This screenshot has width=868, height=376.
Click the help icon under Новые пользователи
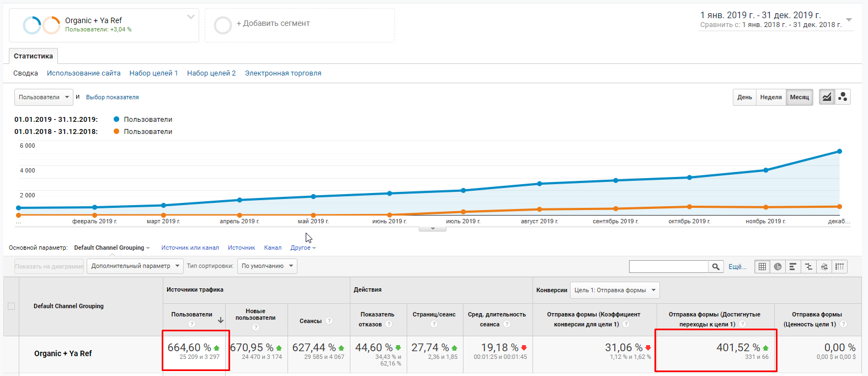click(x=255, y=327)
